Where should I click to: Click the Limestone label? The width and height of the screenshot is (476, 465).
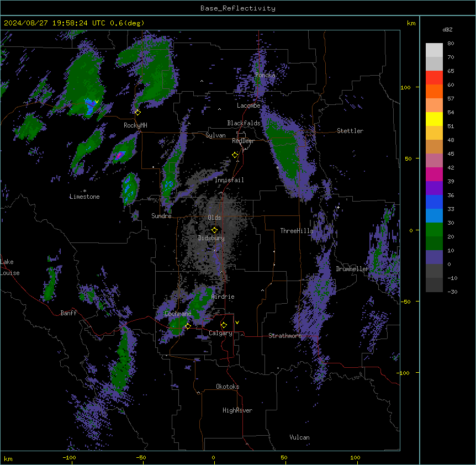84,197
